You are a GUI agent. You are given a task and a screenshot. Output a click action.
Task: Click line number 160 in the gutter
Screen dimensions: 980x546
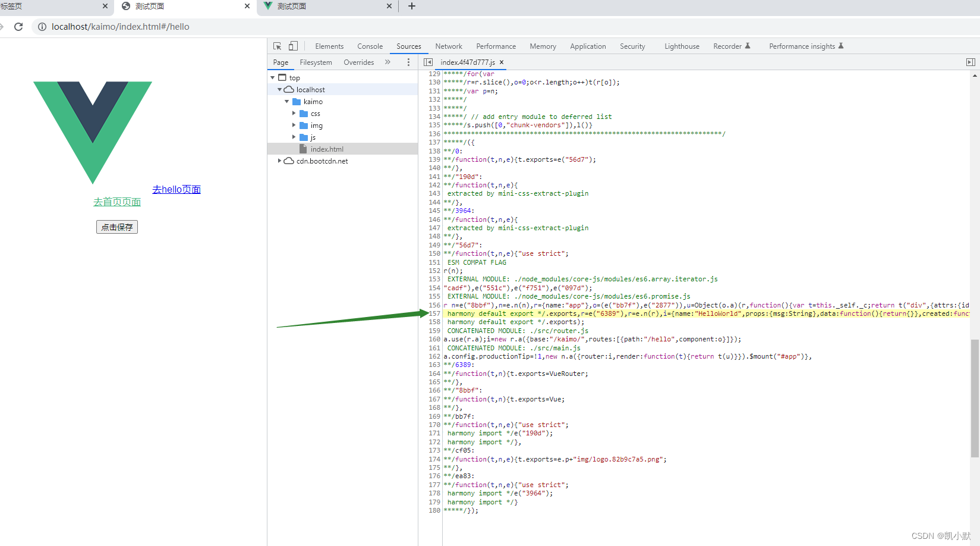[434, 339]
